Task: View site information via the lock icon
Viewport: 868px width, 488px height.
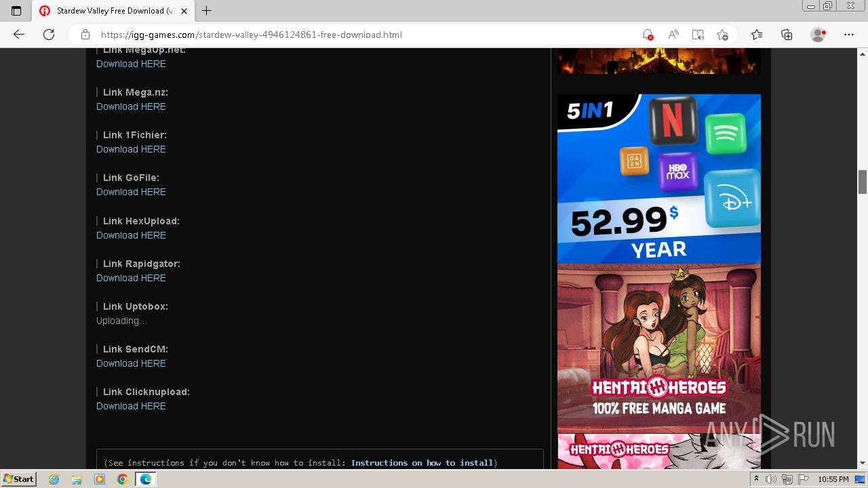Action: tap(85, 35)
